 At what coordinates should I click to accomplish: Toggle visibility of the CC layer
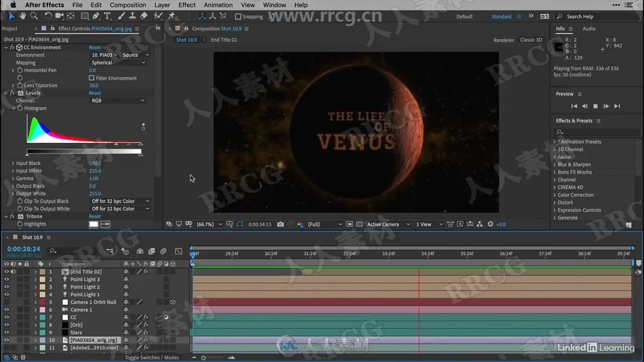(x=7, y=317)
